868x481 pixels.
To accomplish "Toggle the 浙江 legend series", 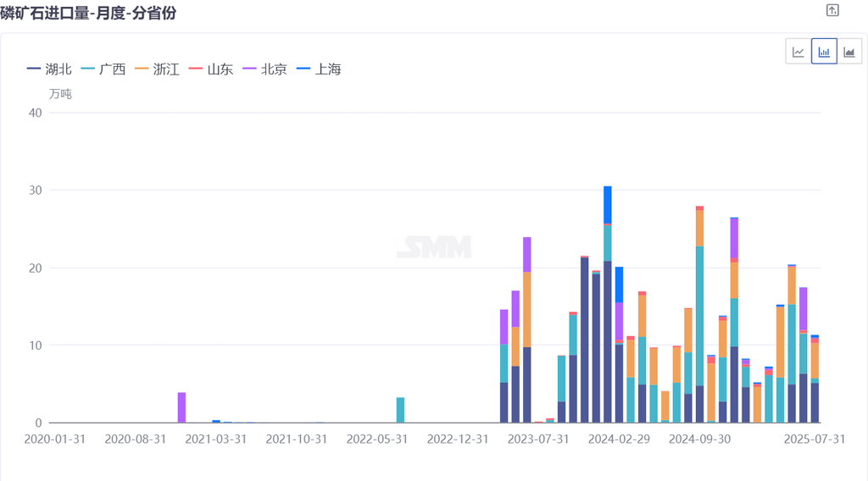I will 157,69.
